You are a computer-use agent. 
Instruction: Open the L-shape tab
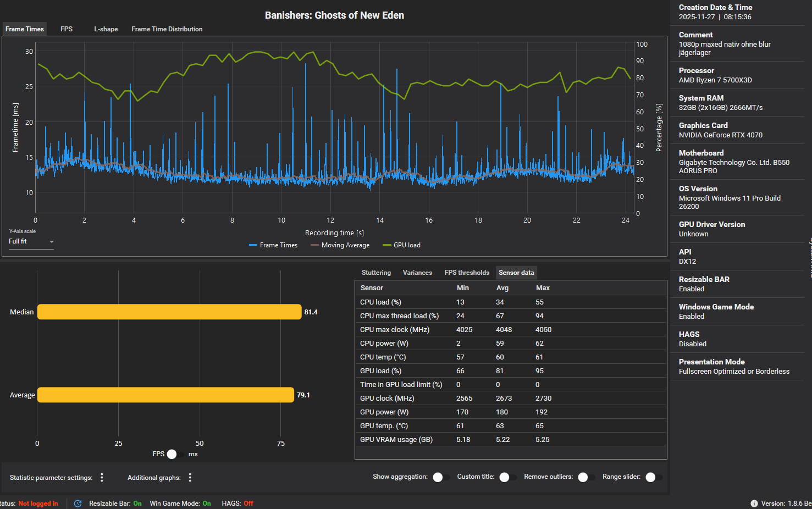coord(106,29)
